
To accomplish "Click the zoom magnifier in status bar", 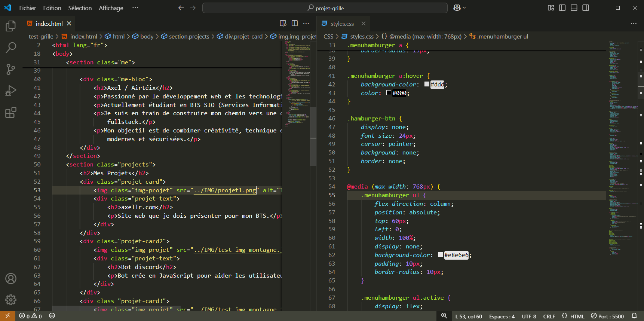I will [444, 316].
